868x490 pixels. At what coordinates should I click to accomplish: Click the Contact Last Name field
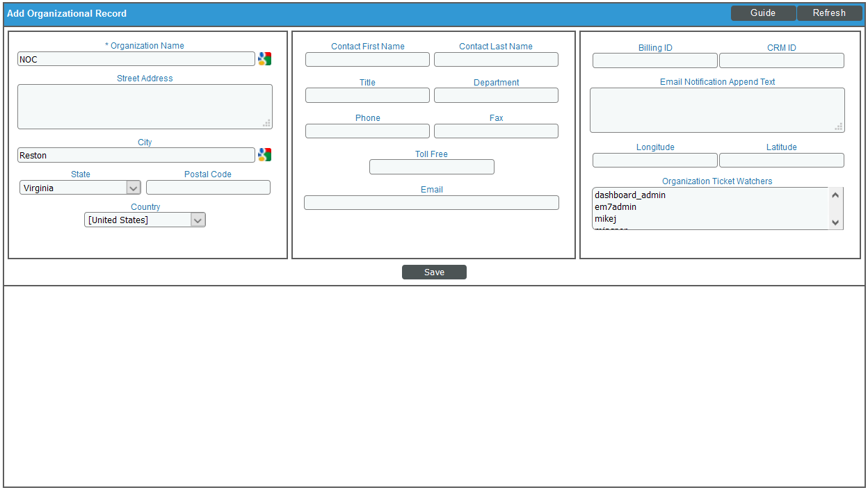point(496,60)
